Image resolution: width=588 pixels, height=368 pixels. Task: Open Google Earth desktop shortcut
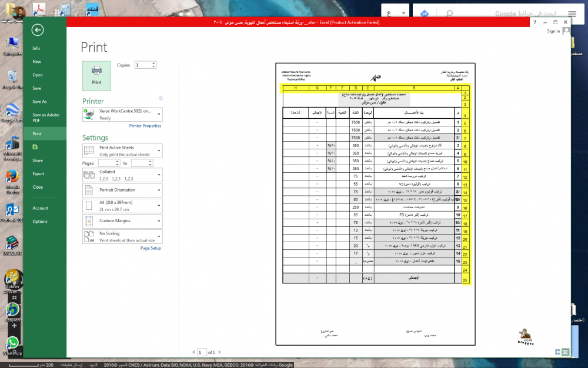[x=12, y=113]
